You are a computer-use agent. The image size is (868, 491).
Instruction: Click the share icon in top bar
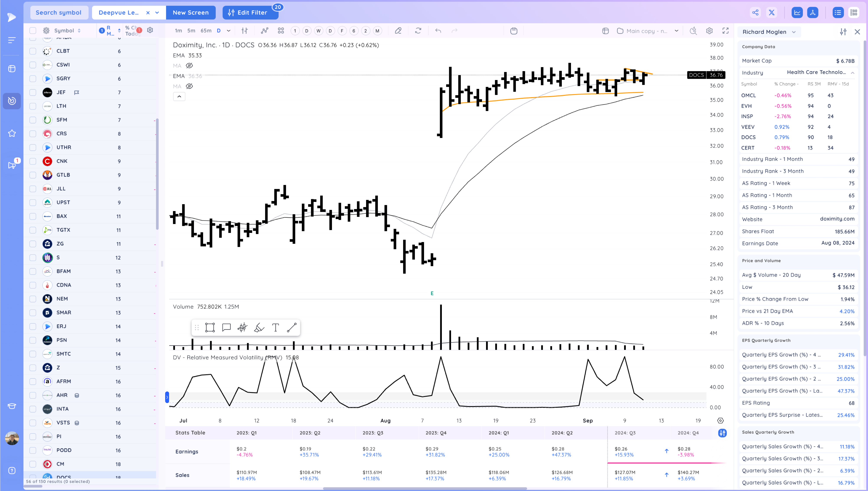tap(755, 13)
